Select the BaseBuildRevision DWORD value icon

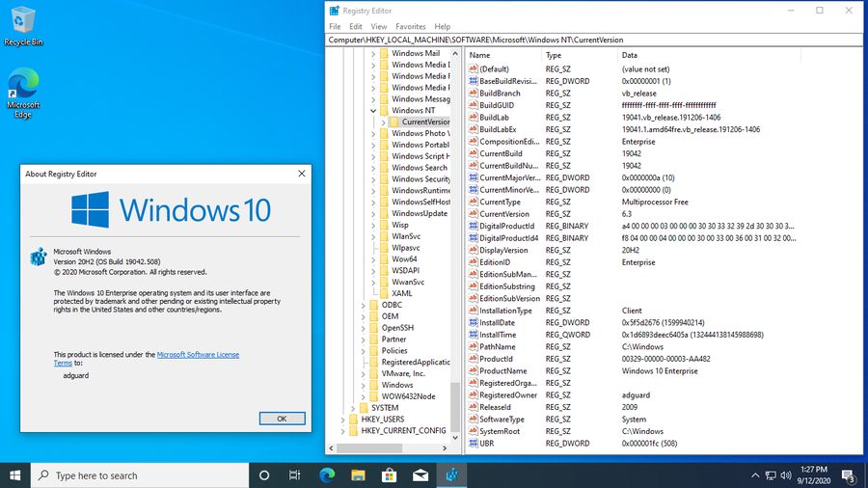click(x=473, y=81)
